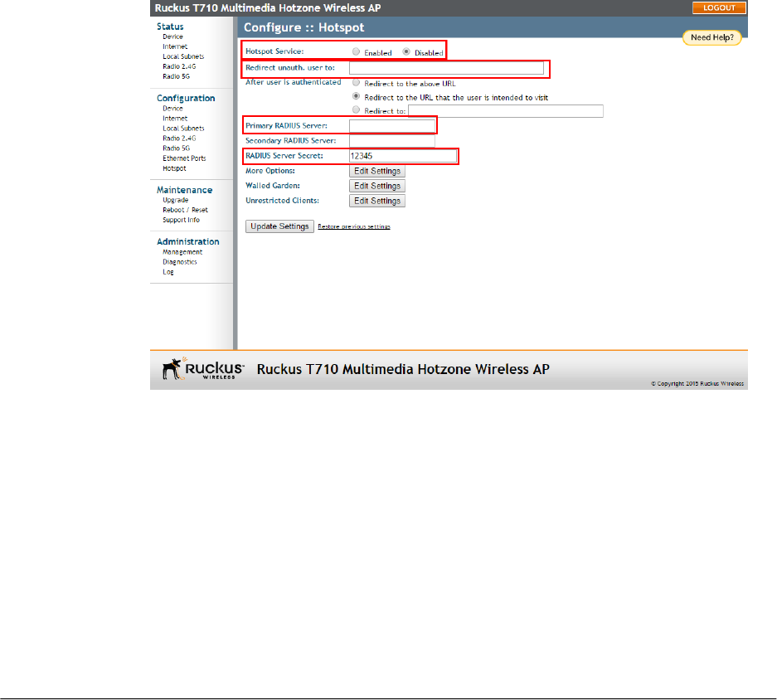The width and height of the screenshot is (777, 700).
Task: Open Configuration Device page
Action: click(172, 109)
